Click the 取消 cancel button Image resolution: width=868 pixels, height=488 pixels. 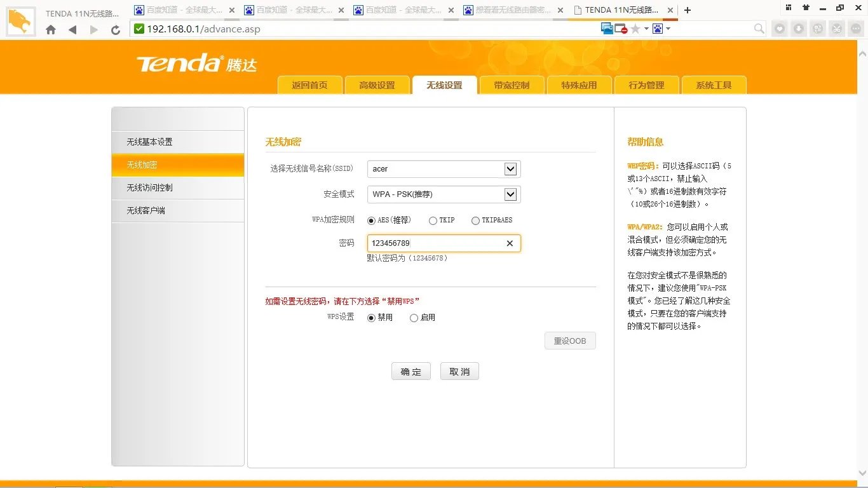(459, 372)
